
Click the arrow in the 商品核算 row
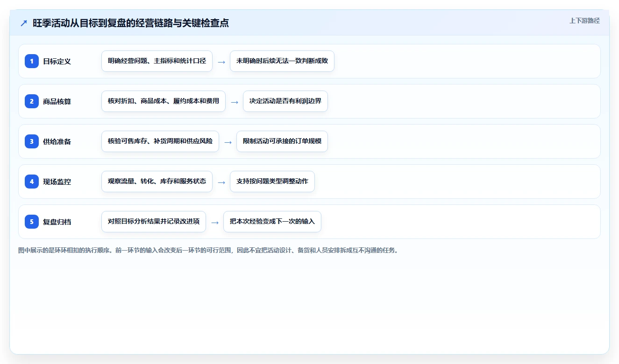click(x=235, y=102)
